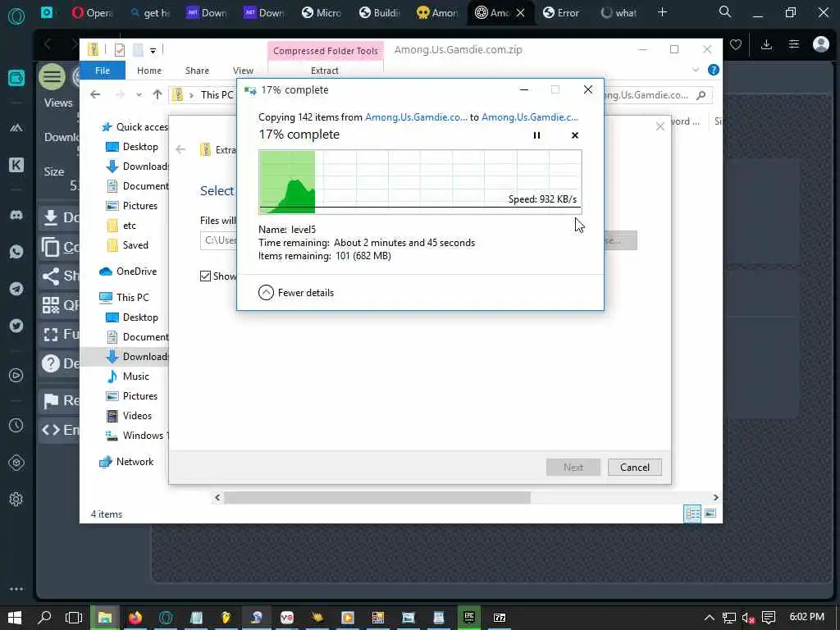Image resolution: width=840 pixels, height=630 pixels.
Task: Switch to the View ribbon tab
Action: [x=243, y=71]
